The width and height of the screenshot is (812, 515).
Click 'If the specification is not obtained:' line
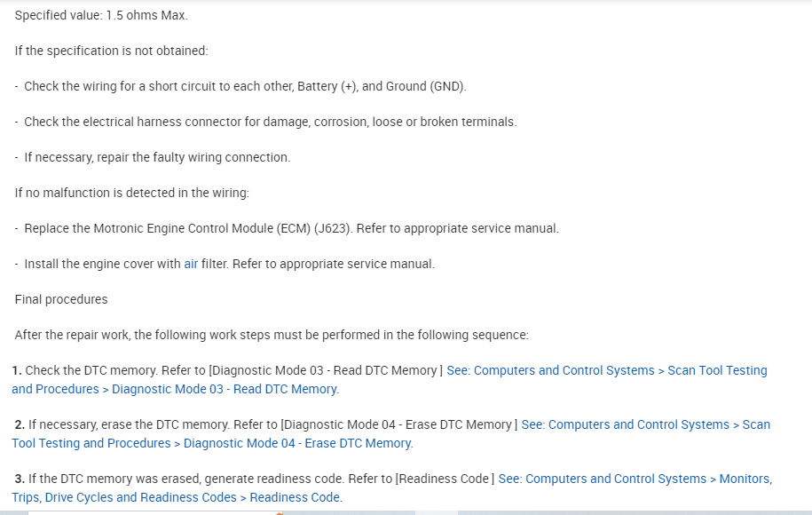[x=111, y=51]
